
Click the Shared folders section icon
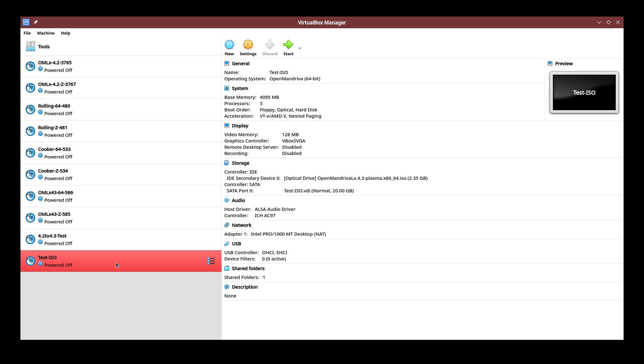226,268
